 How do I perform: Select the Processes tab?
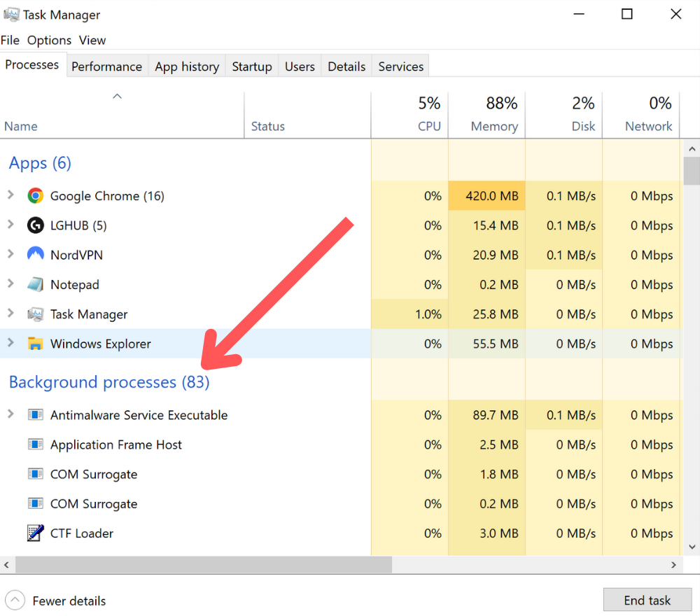(x=32, y=64)
